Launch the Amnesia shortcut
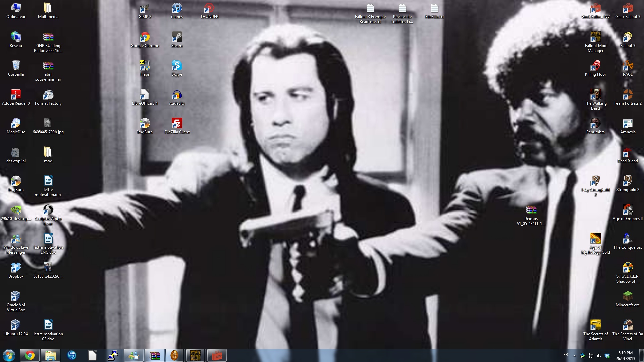 point(628,126)
